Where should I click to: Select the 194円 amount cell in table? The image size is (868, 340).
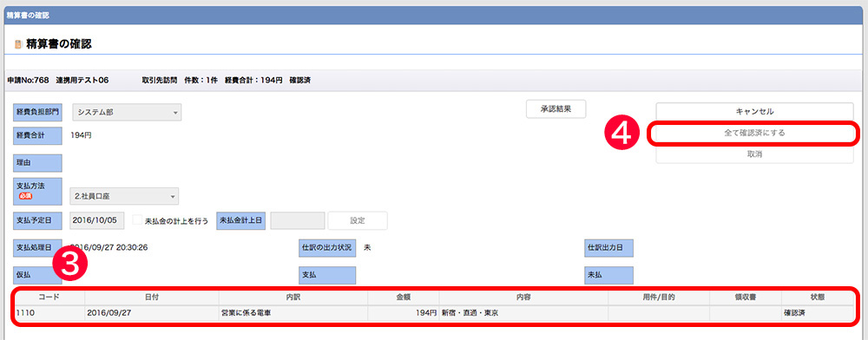[403, 313]
